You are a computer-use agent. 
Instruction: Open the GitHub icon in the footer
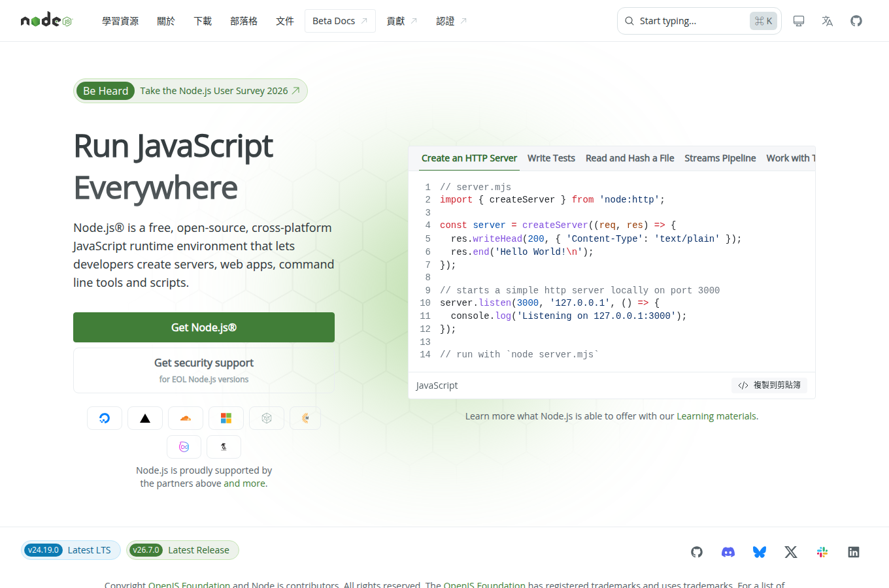coord(697,552)
